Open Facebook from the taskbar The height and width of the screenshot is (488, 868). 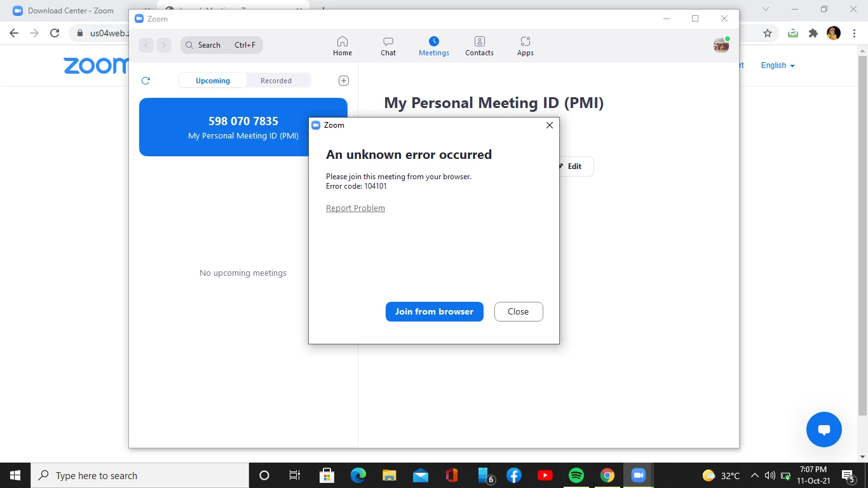pyautogui.click(x=514, y=475)
